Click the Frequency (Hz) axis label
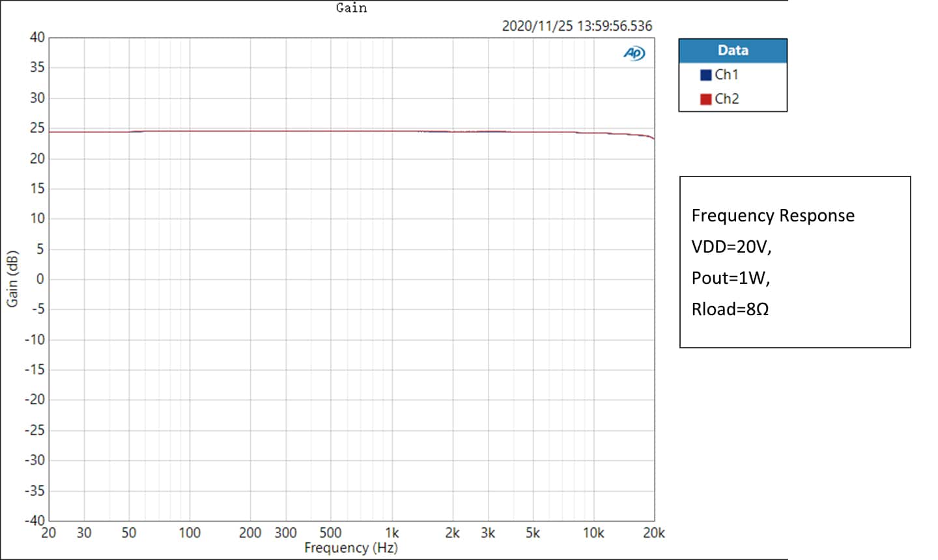The height and width of the screenshot is (560, 938). 351,548
